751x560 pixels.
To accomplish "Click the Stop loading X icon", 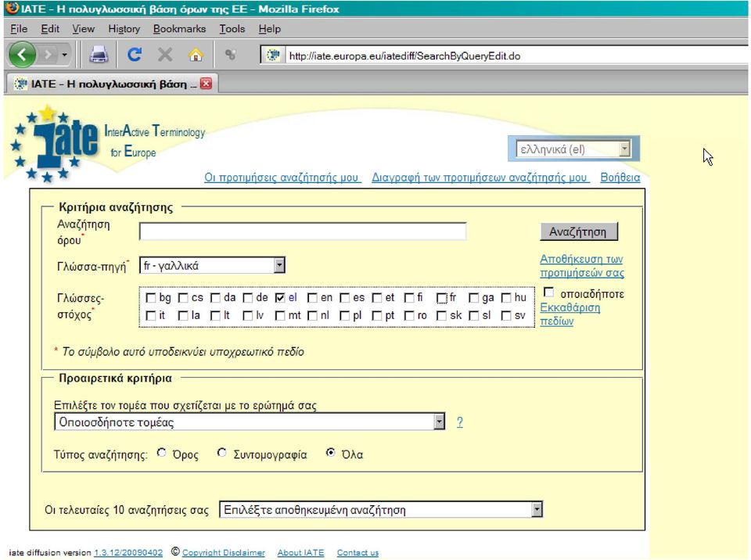I will coord(165,55).
